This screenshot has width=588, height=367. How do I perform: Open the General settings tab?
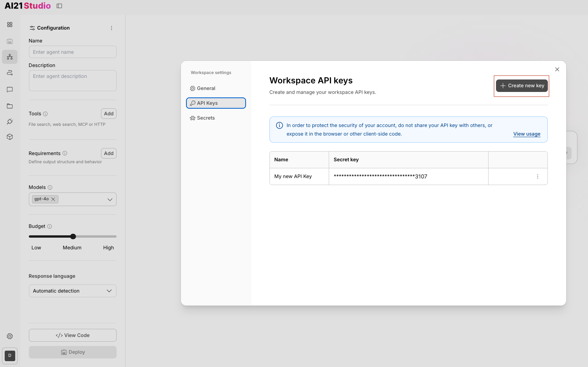pyautogui.click(x=216, y=88)
